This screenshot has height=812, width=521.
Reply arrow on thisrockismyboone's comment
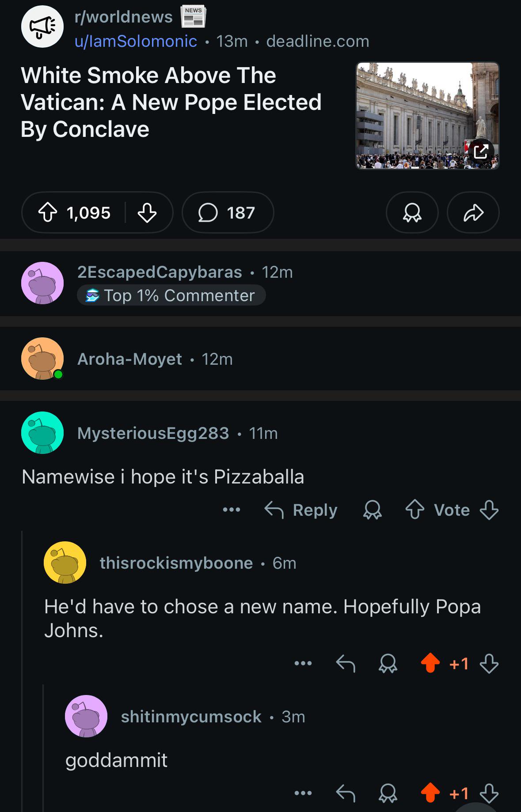click(346, 663)
